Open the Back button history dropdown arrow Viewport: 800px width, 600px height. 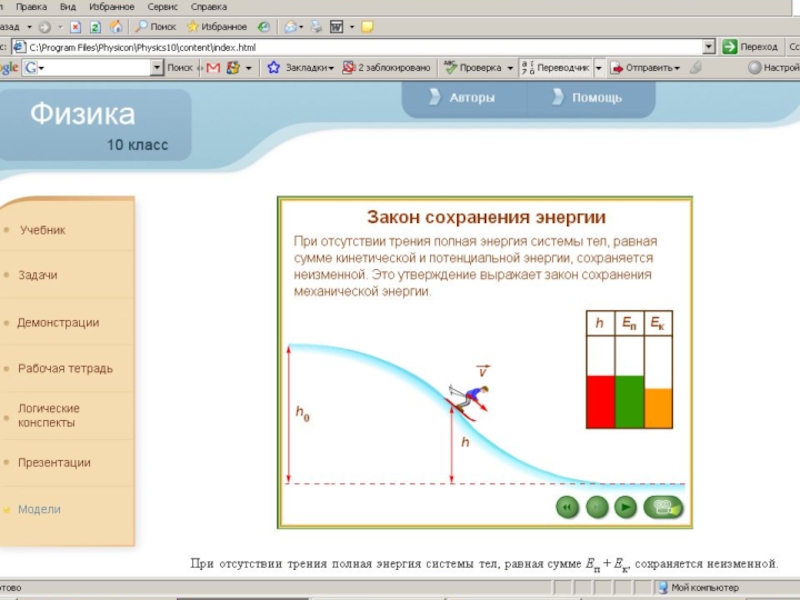coord(30,27)
